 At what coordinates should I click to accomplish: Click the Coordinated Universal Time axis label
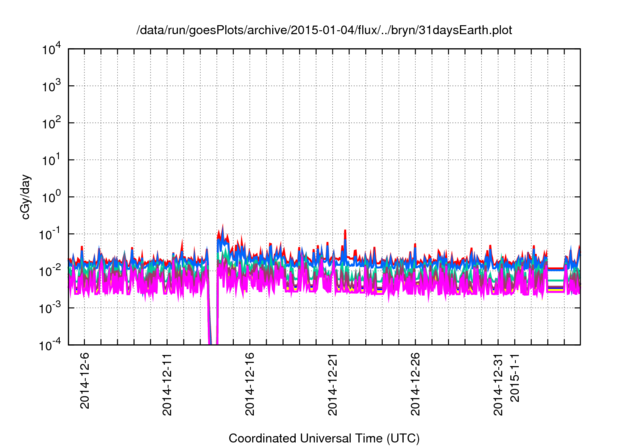click(322, 438)
